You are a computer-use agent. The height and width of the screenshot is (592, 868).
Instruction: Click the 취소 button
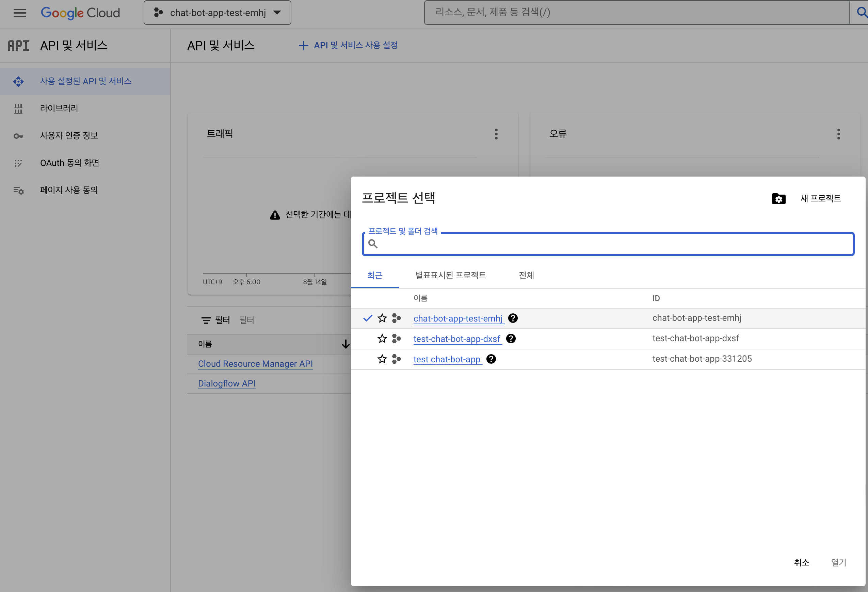pyautogui.click(x=801, y=562)
